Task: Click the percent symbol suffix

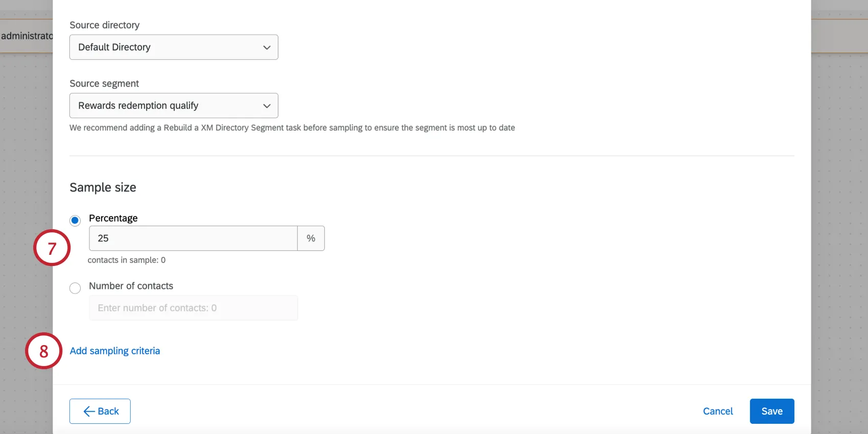Action: [310, 238]
